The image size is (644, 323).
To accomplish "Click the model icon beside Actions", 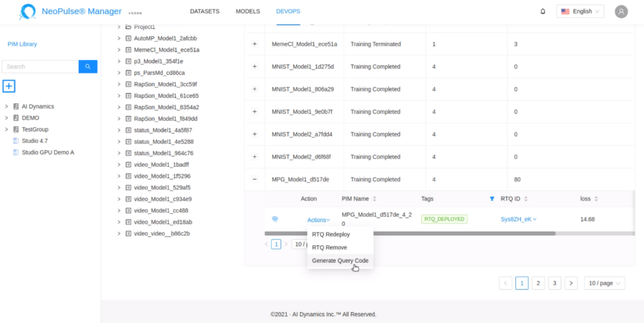I will 275,219.
